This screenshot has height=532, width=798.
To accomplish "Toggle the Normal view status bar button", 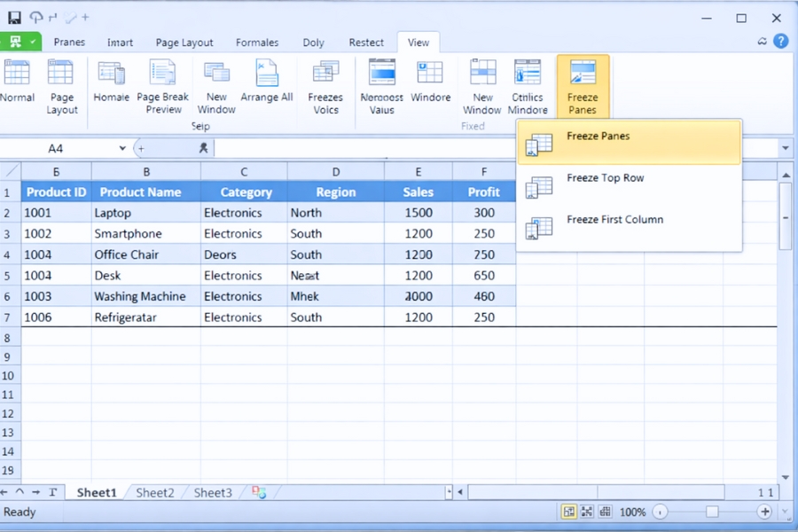I will point(569,512).
